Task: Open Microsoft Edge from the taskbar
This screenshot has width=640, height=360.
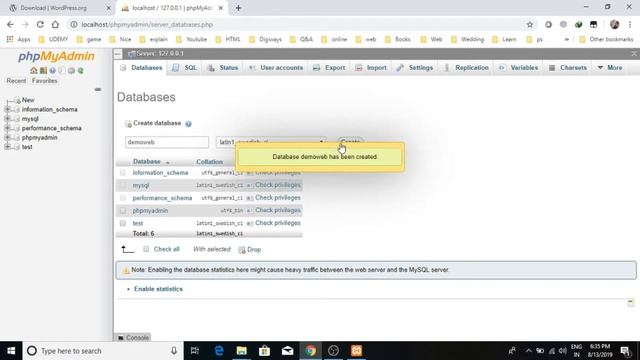Action: coord(219,351)
